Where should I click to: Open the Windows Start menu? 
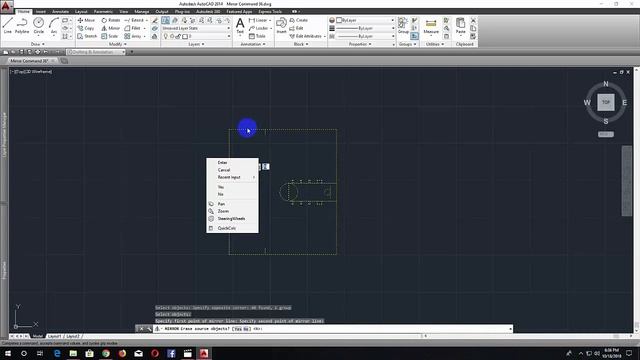8,353
